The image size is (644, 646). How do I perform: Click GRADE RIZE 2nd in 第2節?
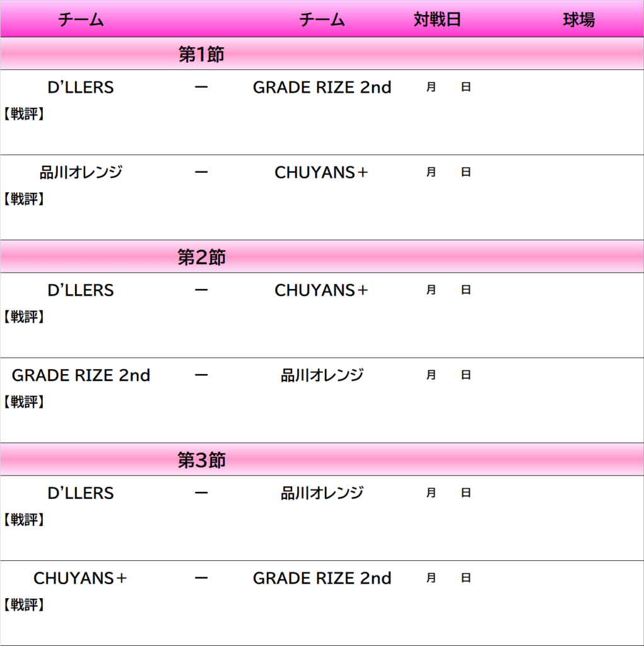[x=81, y=375]
